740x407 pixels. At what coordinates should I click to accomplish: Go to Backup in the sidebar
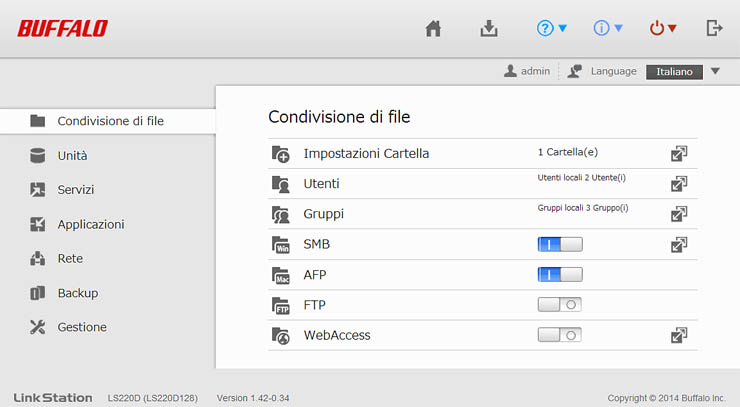pyautogui.click(x=77, y=293)
